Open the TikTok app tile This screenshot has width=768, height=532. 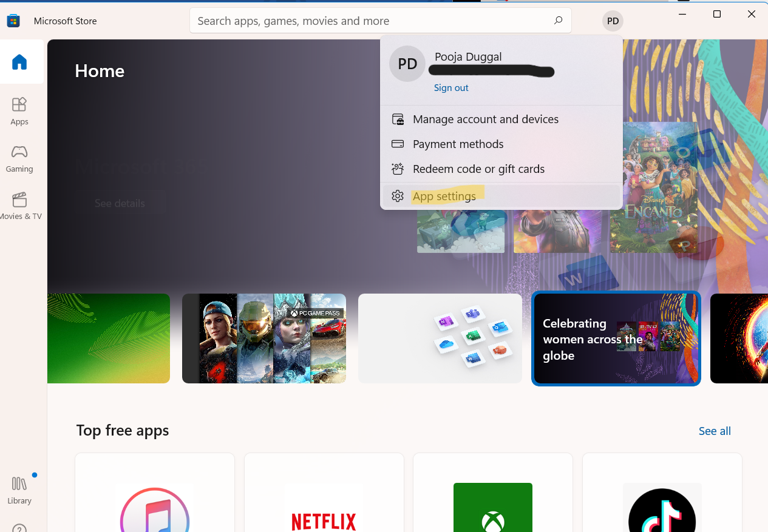[662, 494]
